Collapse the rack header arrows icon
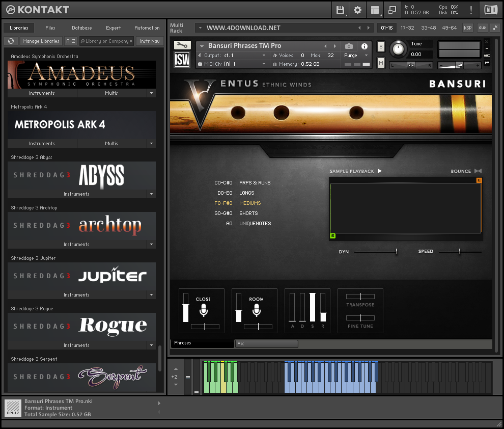 point(495,28)
